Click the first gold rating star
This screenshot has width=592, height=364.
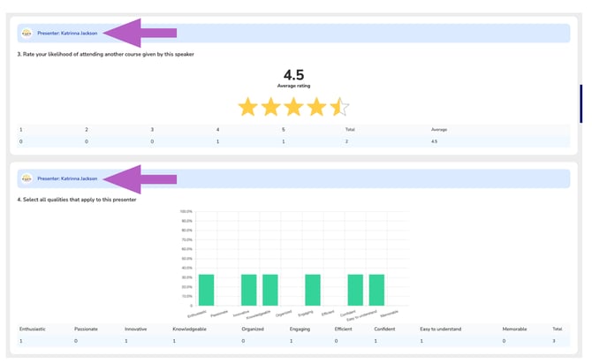tap(248, 108)
